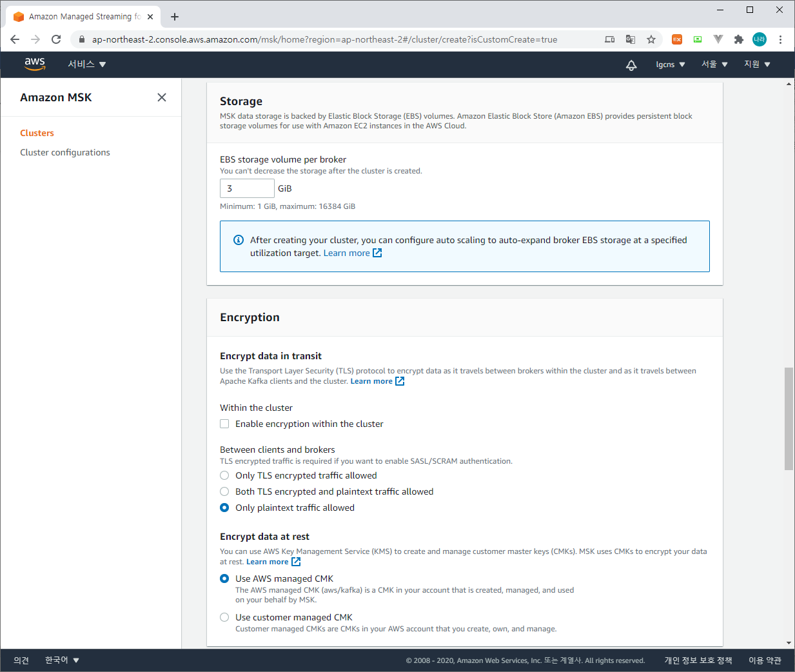Screen dimensions: 795x672
Task: Click Learn more link for encrypt in transit
Action: pyautogui.click(x=377, y=381)
